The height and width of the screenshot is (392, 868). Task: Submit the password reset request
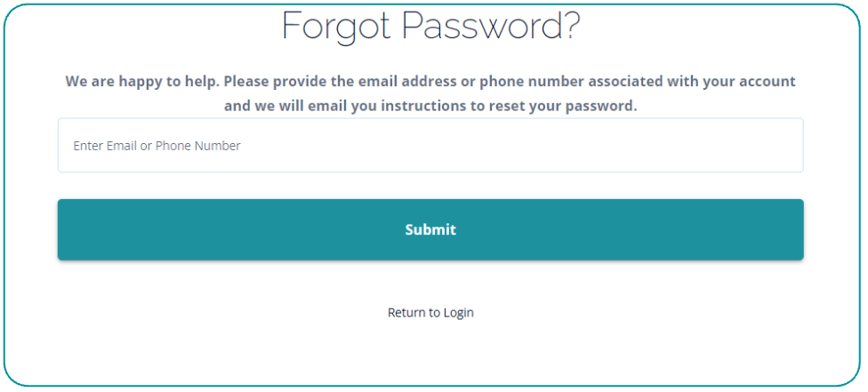tap(430, 229)
